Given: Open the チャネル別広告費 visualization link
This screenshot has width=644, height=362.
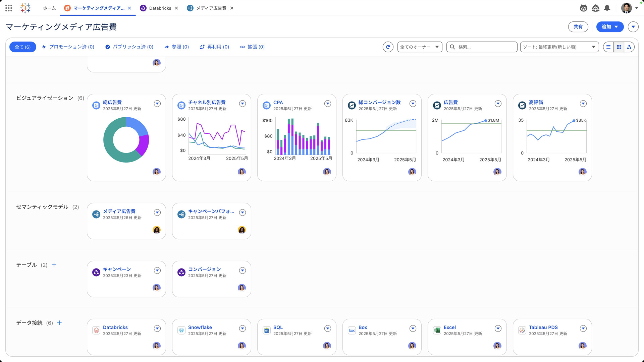Looking at the screenshot, I should click(207, 102).
